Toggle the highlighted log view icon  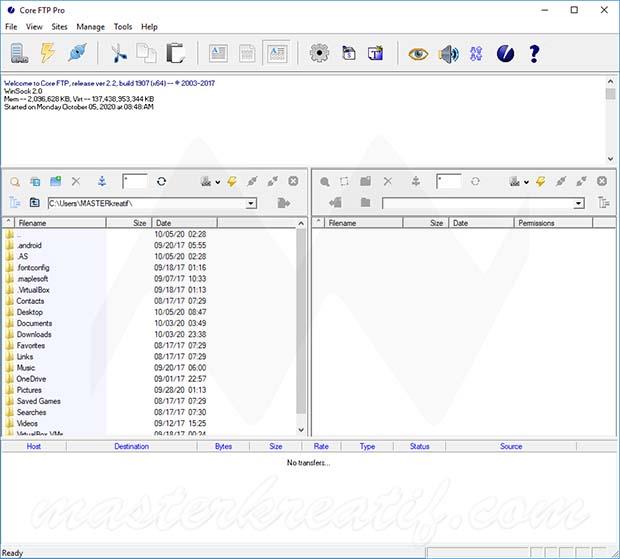pyautogui.click(x=276, y=53)
